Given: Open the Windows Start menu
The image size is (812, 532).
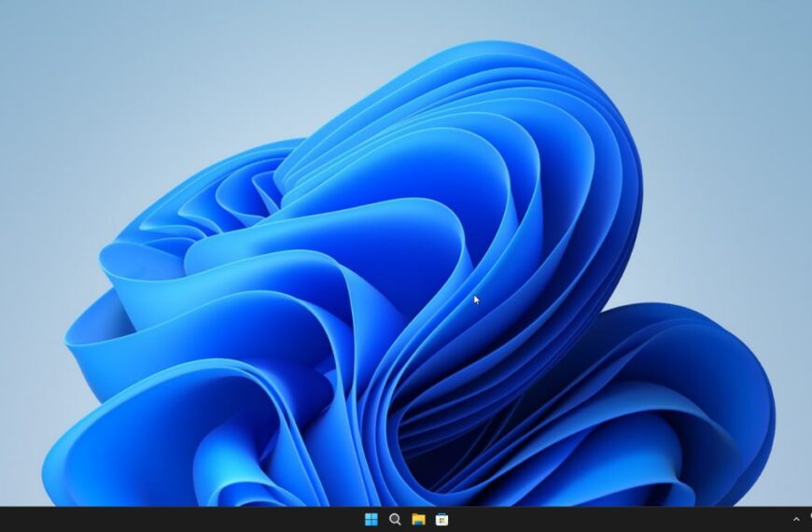Looking at the screenshot, I should tap(371, 519).
